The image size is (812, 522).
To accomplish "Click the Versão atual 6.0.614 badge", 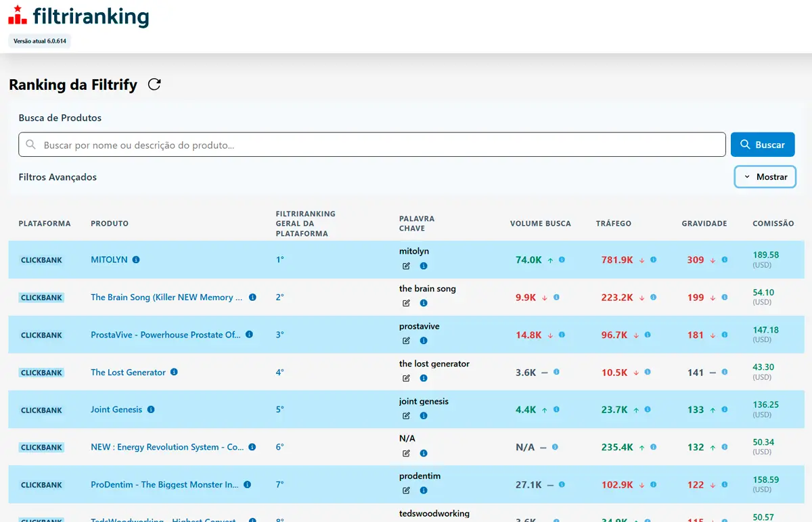I will tap(39, 41).
